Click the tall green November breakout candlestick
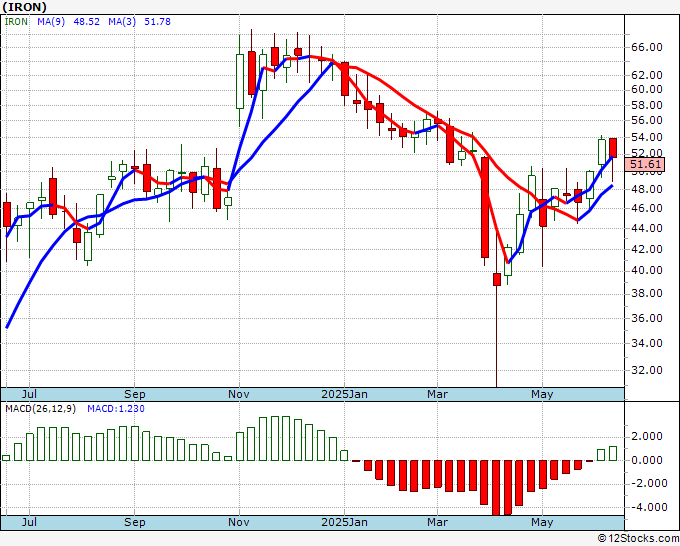This screenshot has width=680, height=546. click(240, 82)
